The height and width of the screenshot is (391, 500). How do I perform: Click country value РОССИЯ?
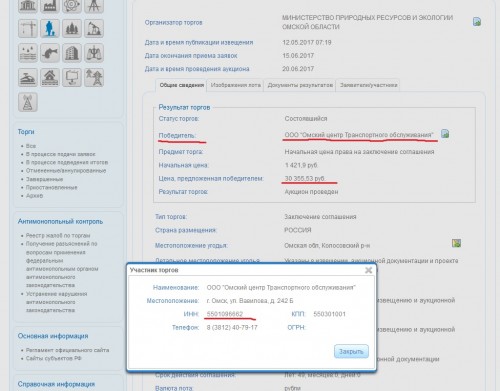click(x=298, y=230)
